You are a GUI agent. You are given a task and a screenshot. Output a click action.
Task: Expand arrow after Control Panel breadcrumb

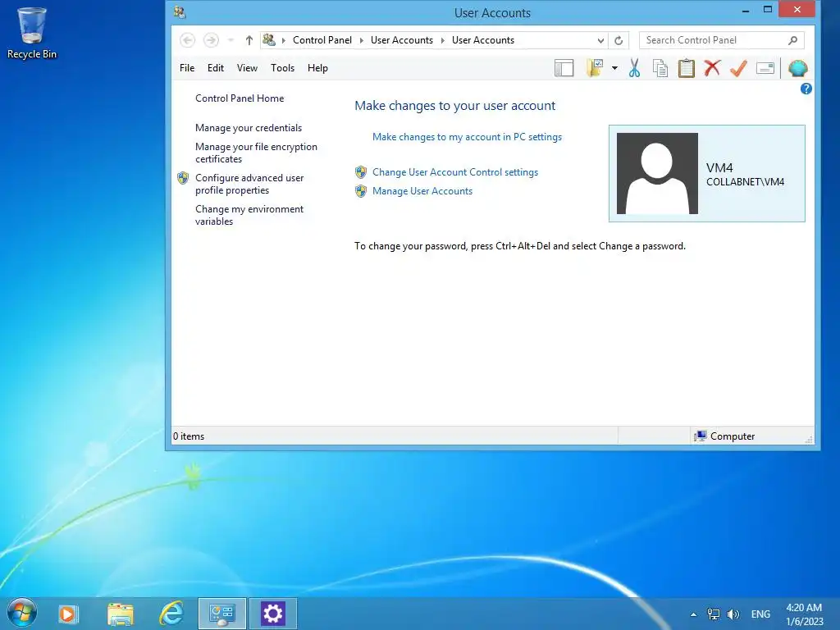[x=362, y=40]
